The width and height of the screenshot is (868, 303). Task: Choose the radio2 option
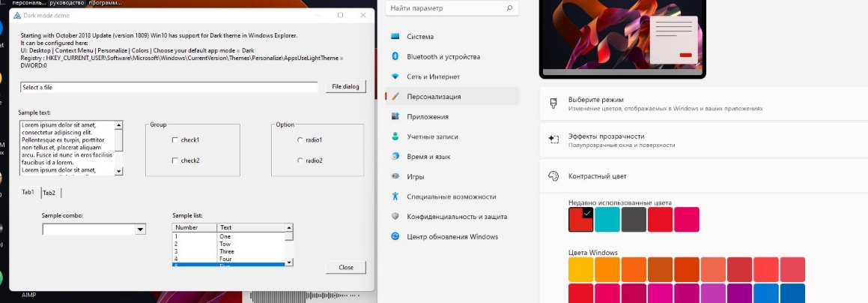300,160
